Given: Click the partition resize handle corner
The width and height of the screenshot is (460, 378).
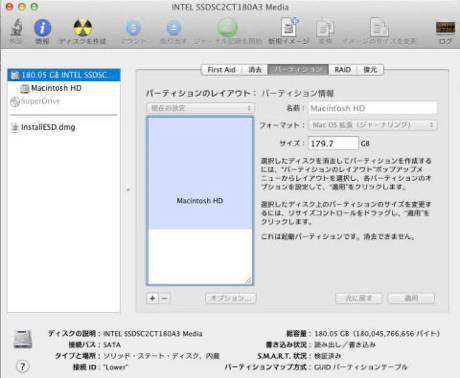Looking at the screenshot, I should point(248,280).
